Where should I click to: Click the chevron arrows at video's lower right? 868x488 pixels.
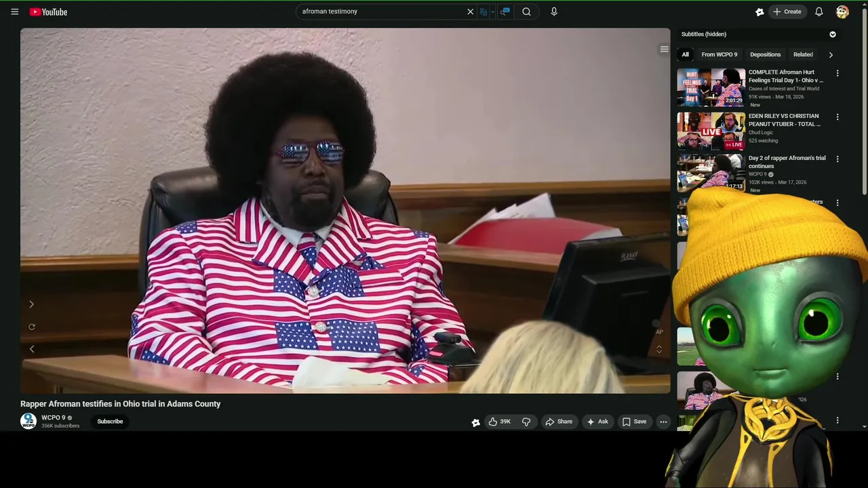tap(658, 349)
